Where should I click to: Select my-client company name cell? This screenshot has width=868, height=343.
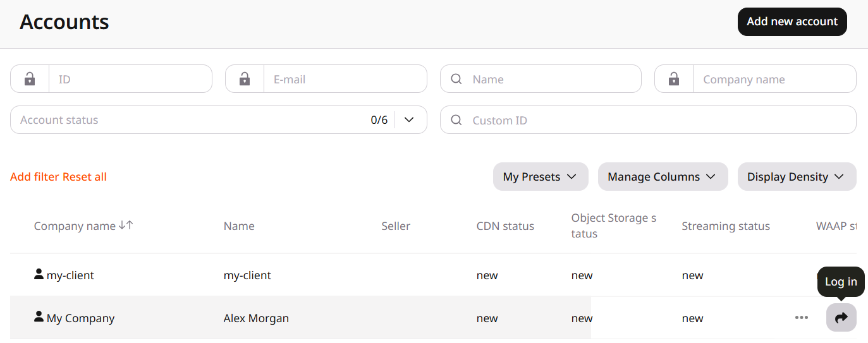point(70,275)
